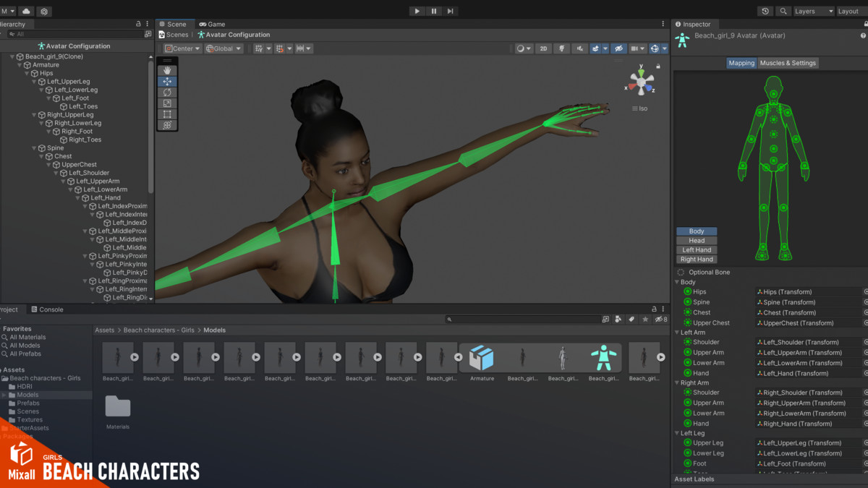The image size is (868, 488).
Task: Toggle Hierarchy panel lock icon
Action: pos(138,24)
